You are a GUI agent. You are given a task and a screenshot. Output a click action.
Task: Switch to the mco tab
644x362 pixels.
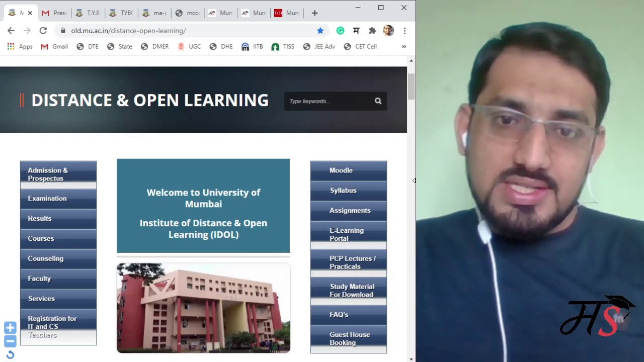coord(187,13)
